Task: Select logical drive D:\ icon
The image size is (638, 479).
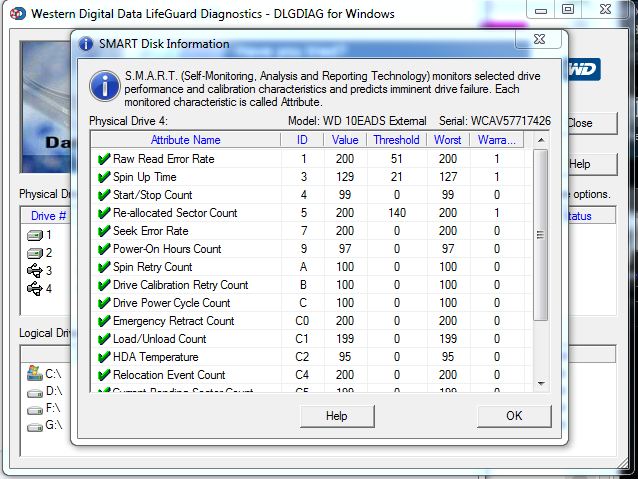Action: 35,393
